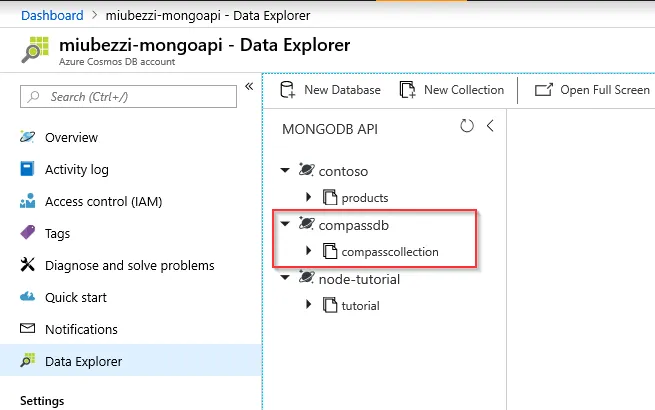
Task: Expand the products collection
Action: (309, 196)
